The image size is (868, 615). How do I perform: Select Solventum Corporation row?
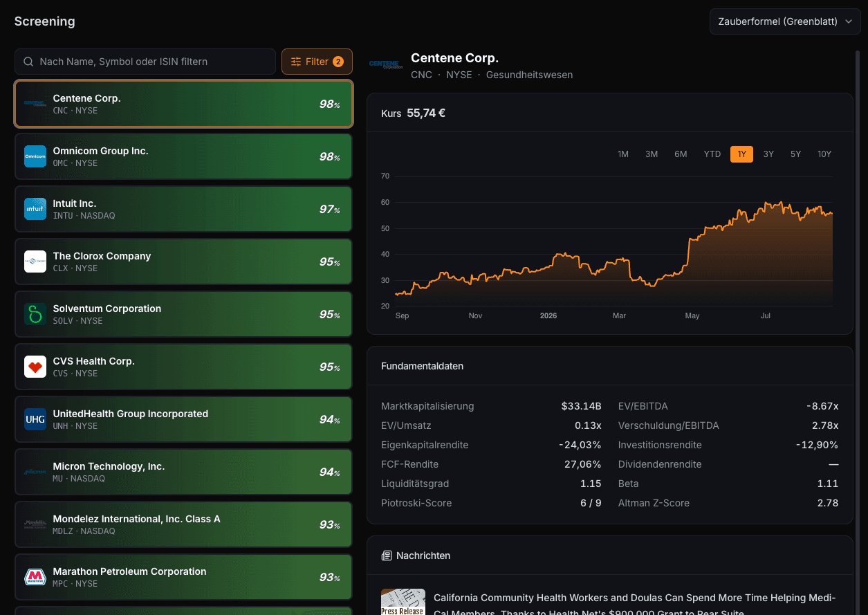183,314
